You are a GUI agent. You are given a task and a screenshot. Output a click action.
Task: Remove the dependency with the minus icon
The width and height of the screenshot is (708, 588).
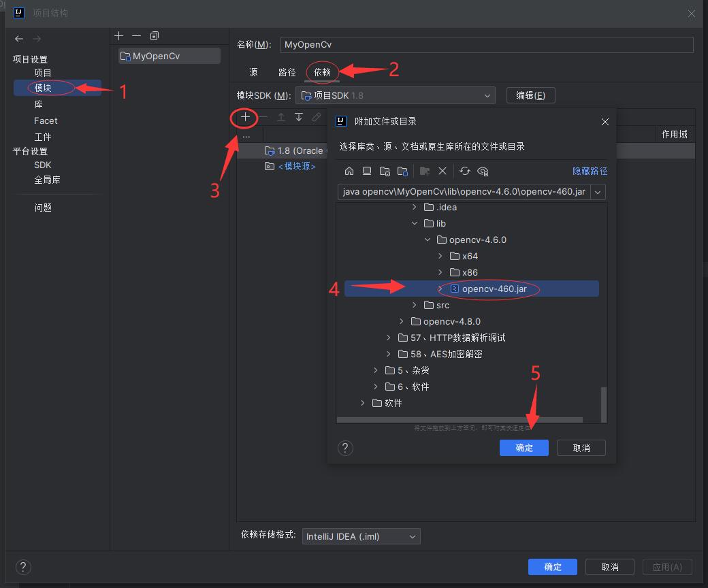263,117
